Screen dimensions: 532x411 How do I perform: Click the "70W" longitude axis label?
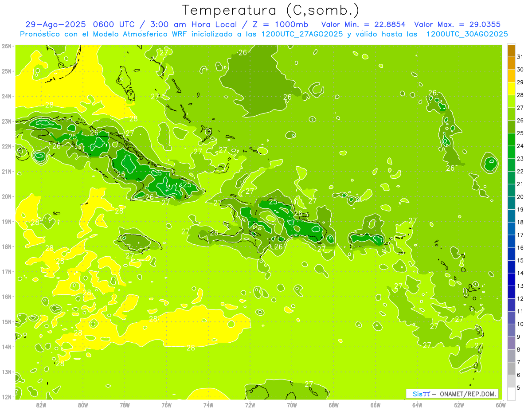292,405
